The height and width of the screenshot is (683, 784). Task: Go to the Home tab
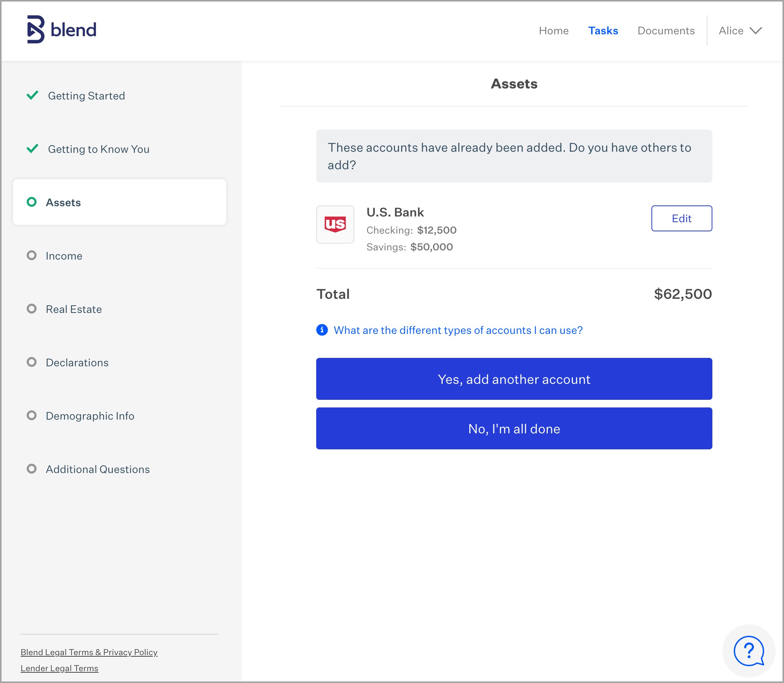(554, 30)
